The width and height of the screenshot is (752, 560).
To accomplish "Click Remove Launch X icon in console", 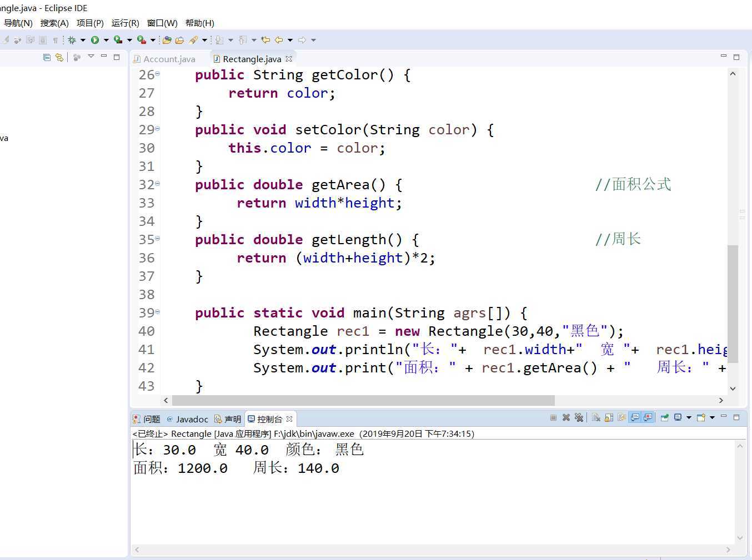I will click(566, 417).
